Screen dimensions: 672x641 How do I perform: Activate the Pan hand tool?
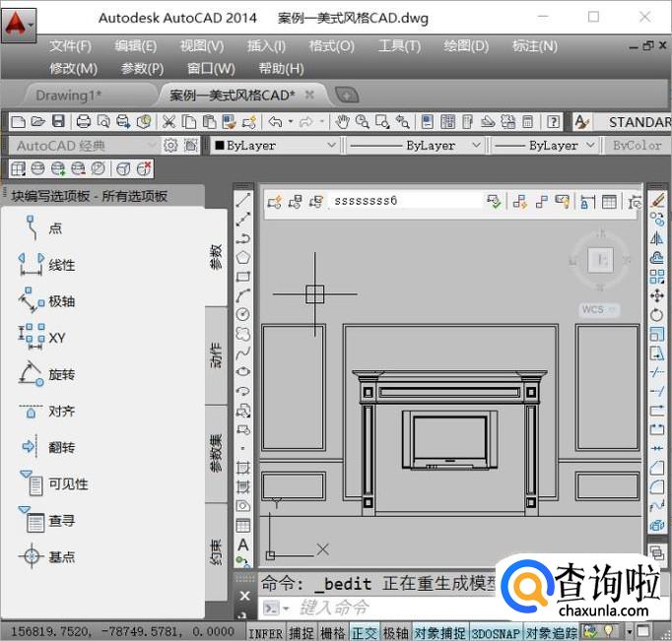342,121
